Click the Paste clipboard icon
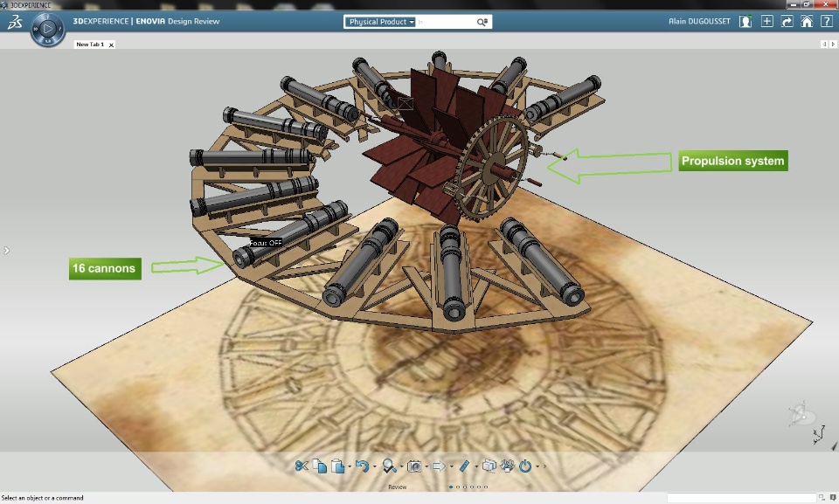839x504 pixels. click(x=337, y=466)
